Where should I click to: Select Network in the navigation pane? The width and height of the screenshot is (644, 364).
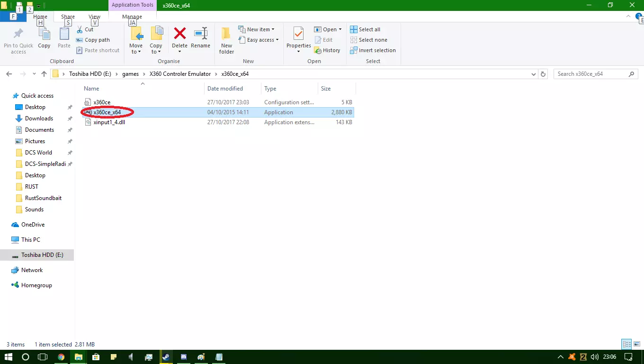pos(32,270)
